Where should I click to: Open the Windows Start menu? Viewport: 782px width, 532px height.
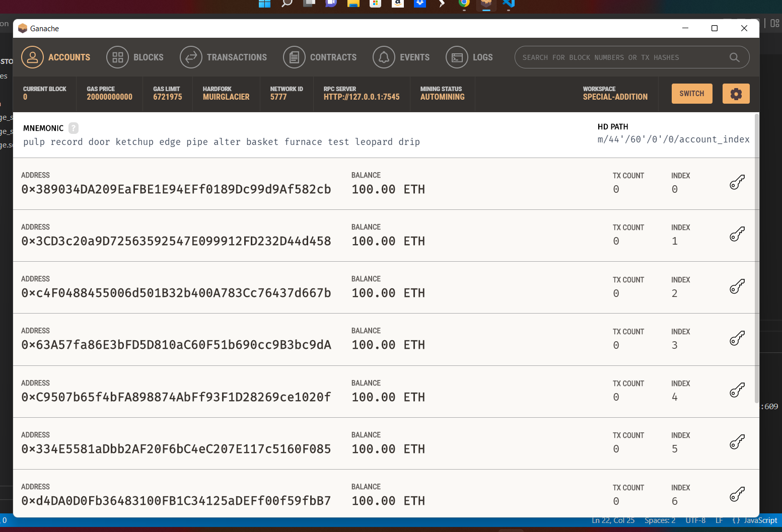264,4
